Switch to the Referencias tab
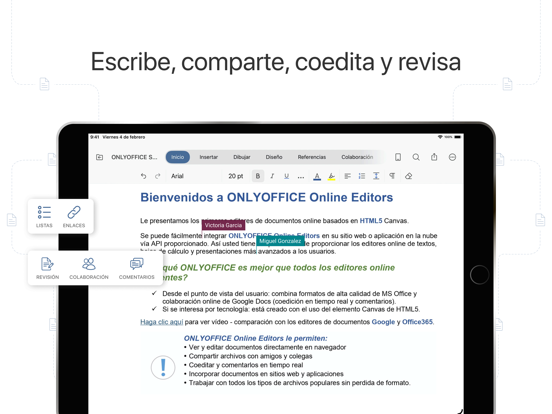Viewport: 552px width, 414px height. (x=312, y=157)
